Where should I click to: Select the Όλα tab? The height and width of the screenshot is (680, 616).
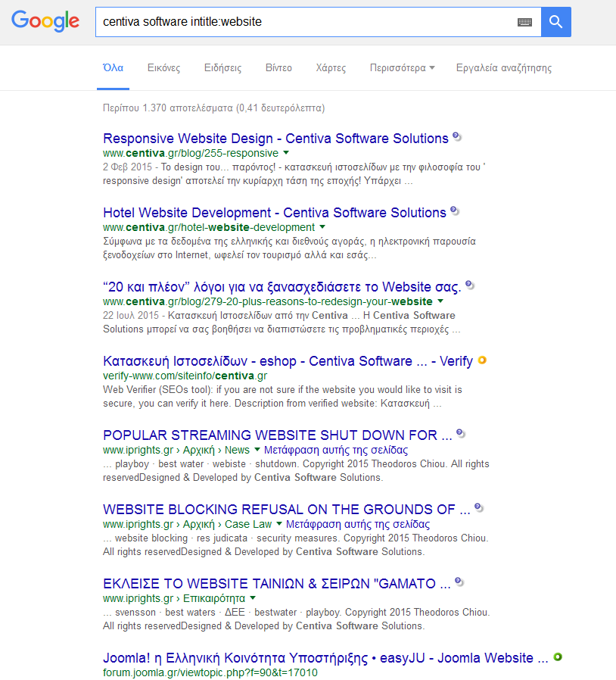tap(114, 68)
